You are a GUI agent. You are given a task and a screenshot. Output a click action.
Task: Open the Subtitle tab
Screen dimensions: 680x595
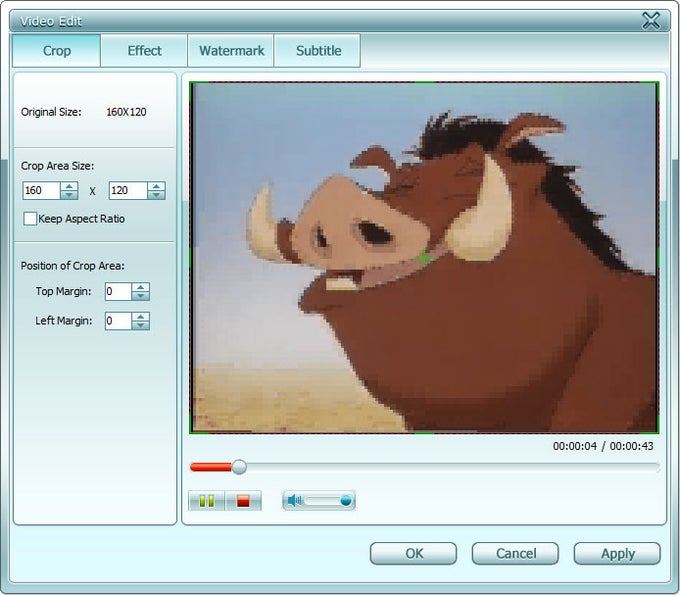pos(318,51)
